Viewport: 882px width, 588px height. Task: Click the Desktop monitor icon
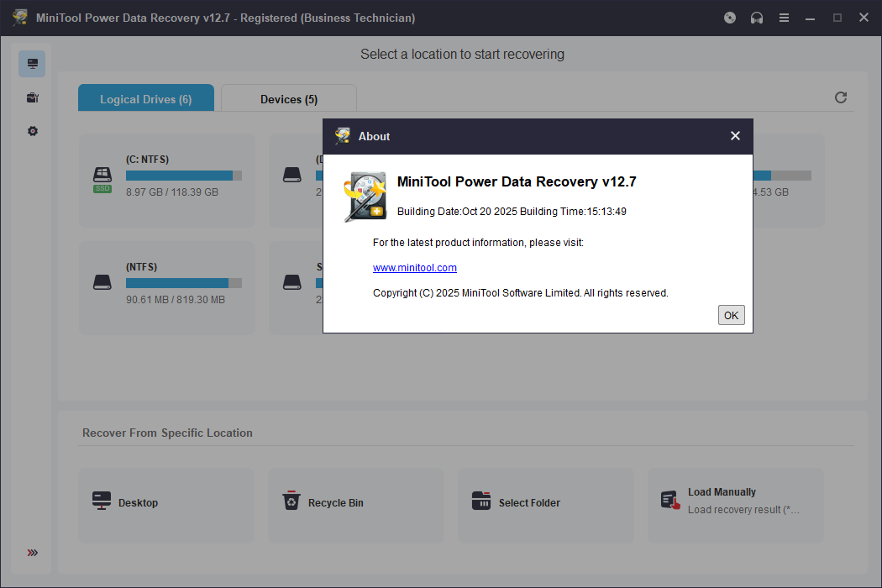(x=102, y=501)
